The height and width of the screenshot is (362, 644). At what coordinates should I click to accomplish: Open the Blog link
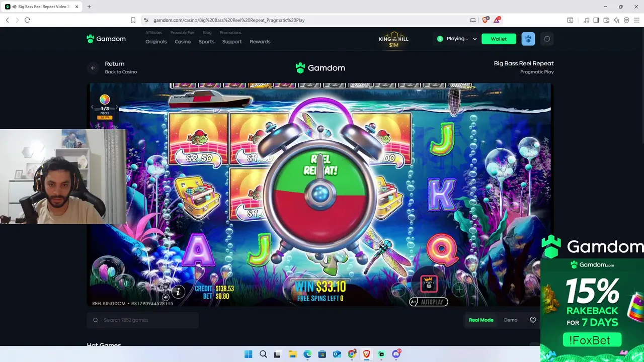pos(207,33)
